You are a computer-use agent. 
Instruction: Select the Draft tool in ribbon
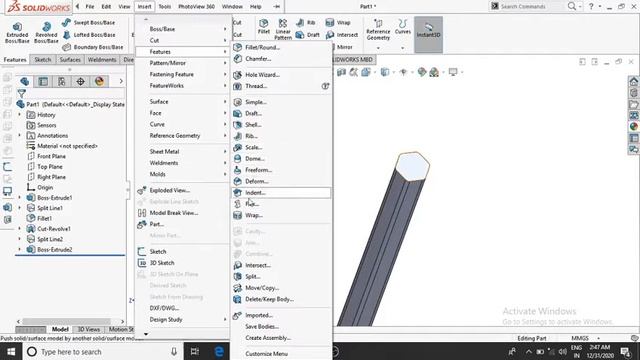(308, 35)
